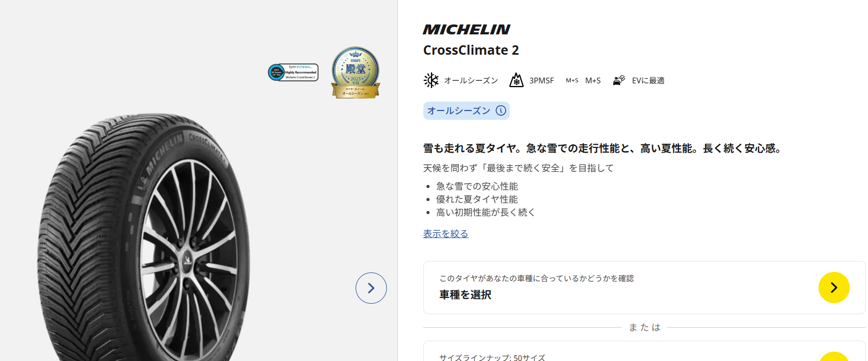Click the サイズラインナップ: 50サイズ text
This screenshot has width=868, height=361.
tap(492, 357)
